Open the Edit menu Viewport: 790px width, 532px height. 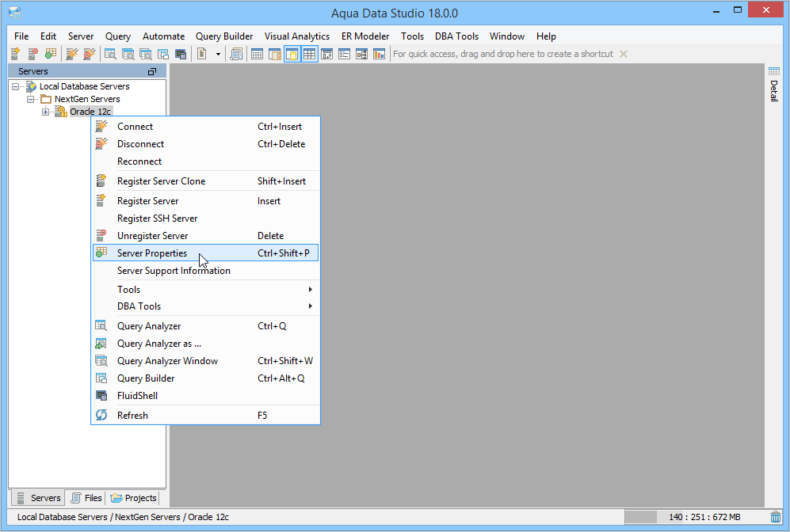48,36
